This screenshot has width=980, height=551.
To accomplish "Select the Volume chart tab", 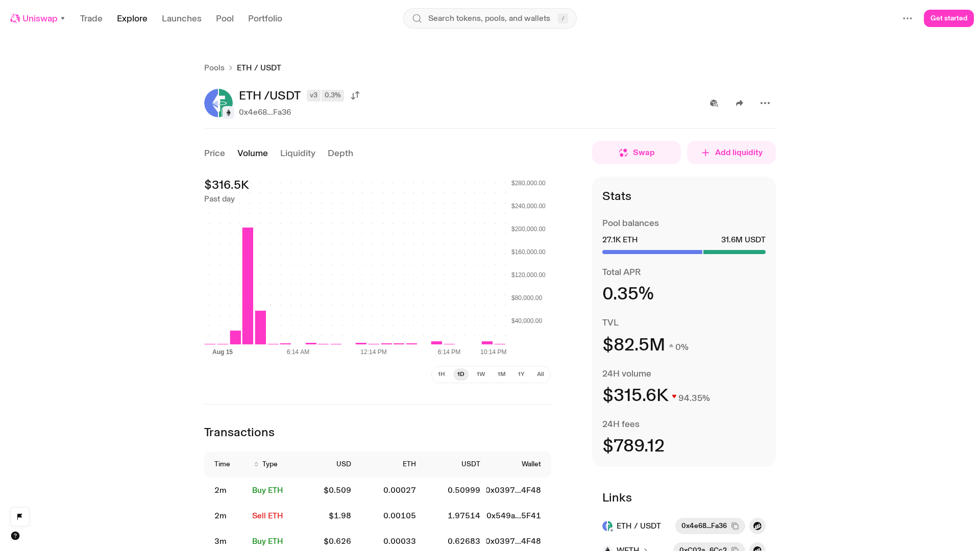I will click(253, 153).
